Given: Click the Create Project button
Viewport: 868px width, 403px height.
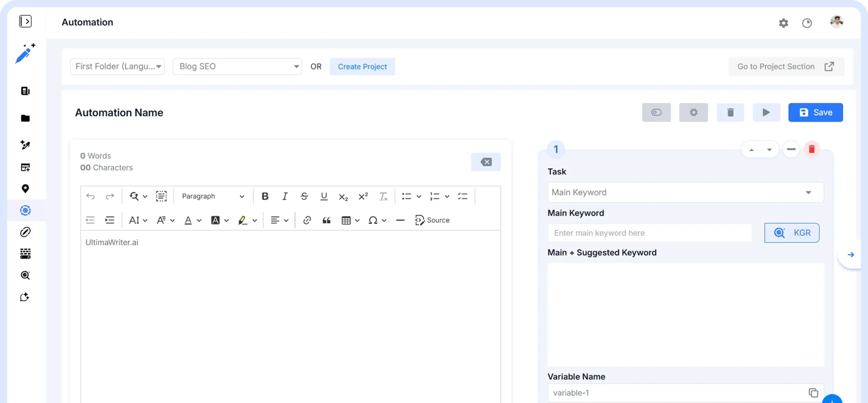Looking at the screenshot, I should (362, 66).
